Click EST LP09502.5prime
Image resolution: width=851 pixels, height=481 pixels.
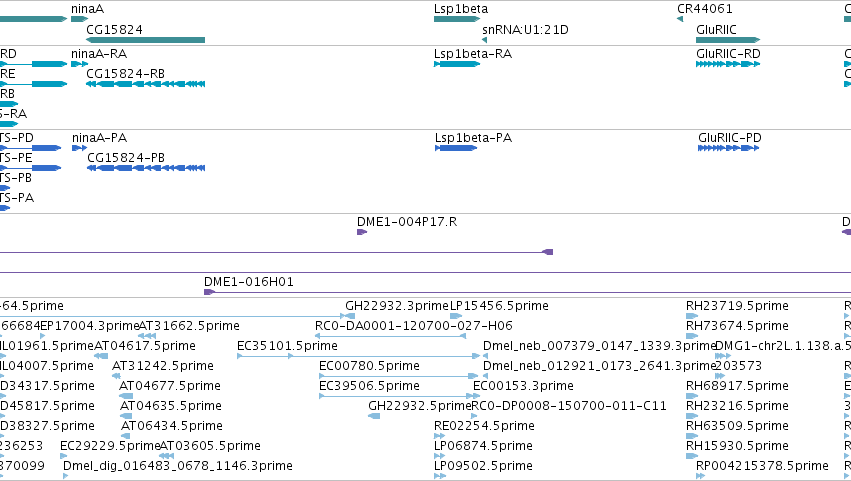483,466
